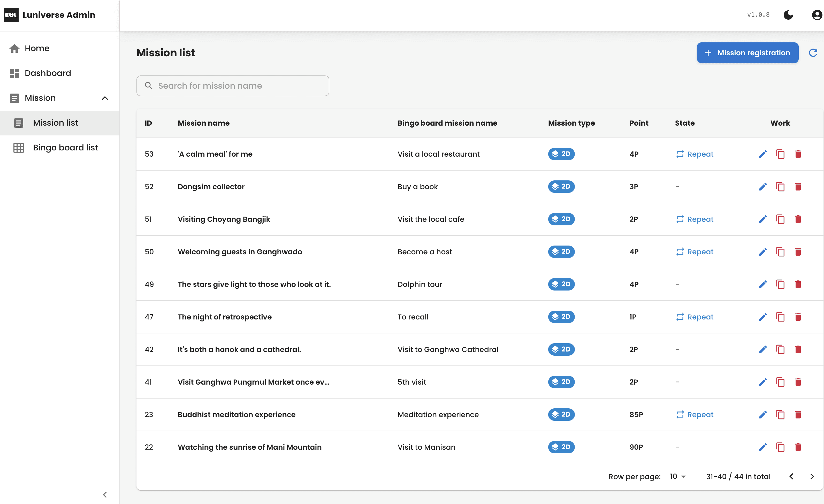Image resolution: width=824 pixels, height=504 pixels.
Task: Open the user account profile icon
Action: click(816, 15)
